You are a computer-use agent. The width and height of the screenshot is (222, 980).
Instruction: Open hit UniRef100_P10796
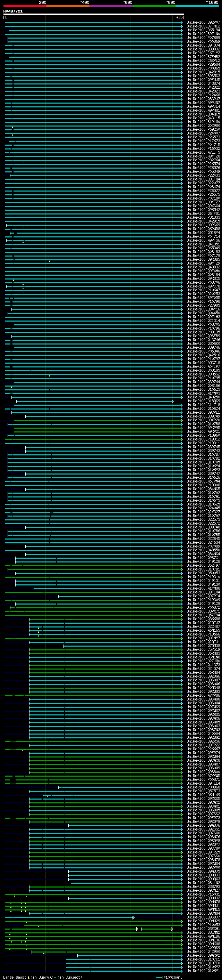click(x=203, y=328)
